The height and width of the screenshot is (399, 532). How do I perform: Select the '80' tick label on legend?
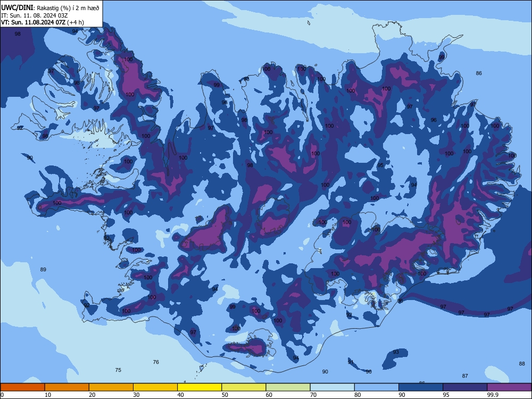pyautogui.click(x=358, y=395)
